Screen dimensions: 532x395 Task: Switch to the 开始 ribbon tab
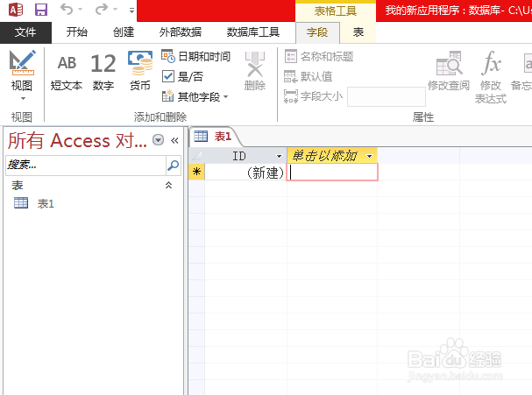pyautogui.click(x=76, y=32)
